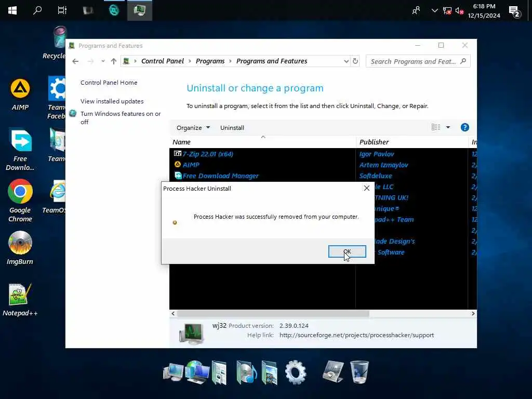
Task: Open the Action Center notifications
Action: click(x=515, y=11)
